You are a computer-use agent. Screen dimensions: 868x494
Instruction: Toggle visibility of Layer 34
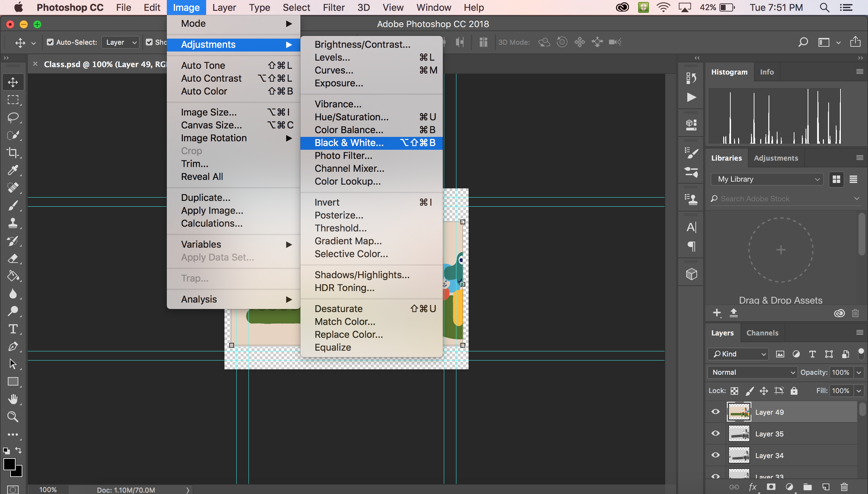pyautogui.click(x=715, y=455)
